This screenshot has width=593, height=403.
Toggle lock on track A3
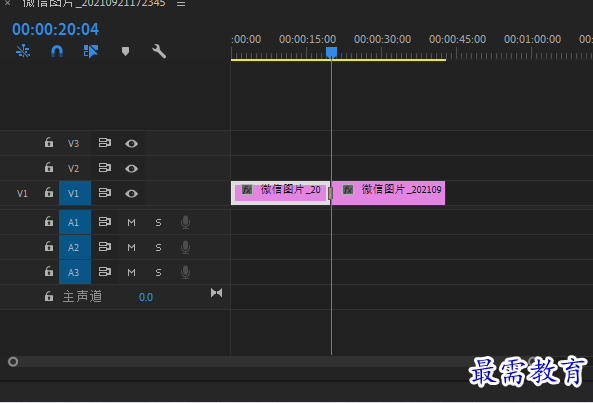coord(49,271)
